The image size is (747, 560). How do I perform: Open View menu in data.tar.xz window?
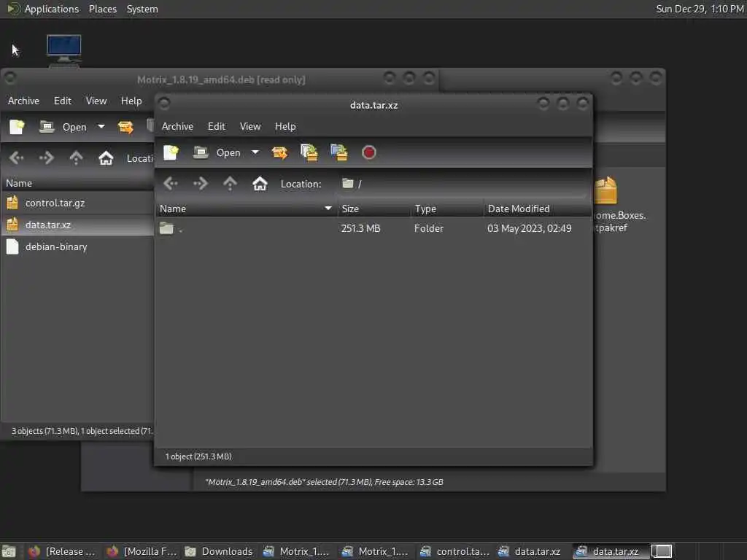coord(250,126)
